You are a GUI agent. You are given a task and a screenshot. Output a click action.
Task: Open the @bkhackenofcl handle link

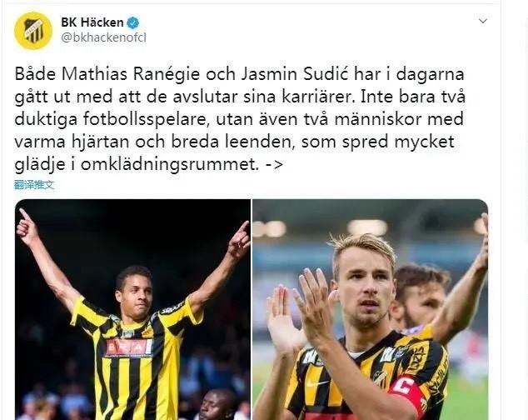[x=104, y=37]
